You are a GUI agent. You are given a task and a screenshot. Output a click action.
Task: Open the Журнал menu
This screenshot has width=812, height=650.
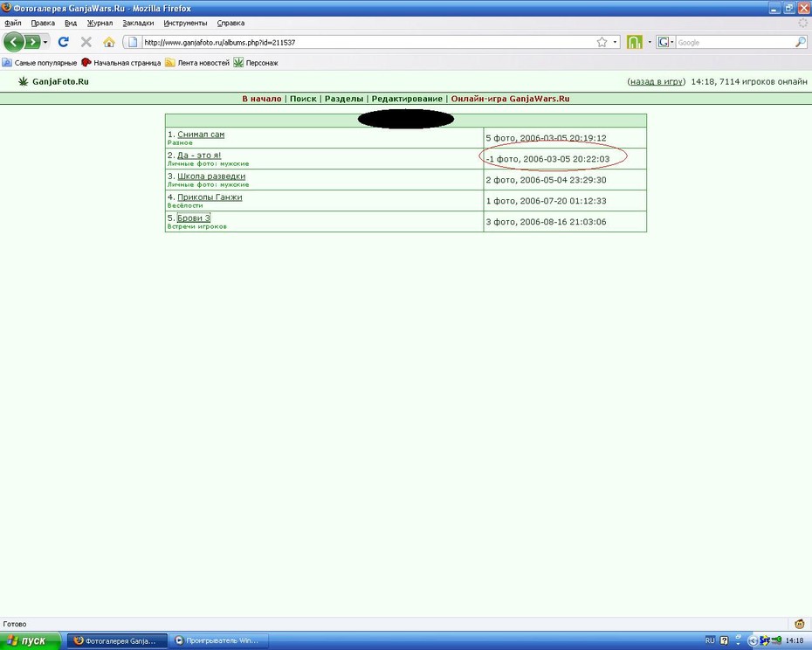click(100, 23)
